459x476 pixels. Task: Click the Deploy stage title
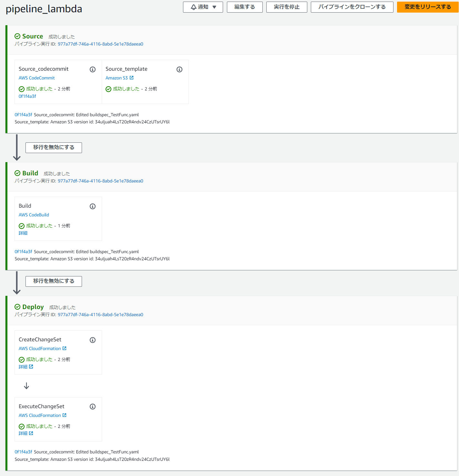pos(33,307)
